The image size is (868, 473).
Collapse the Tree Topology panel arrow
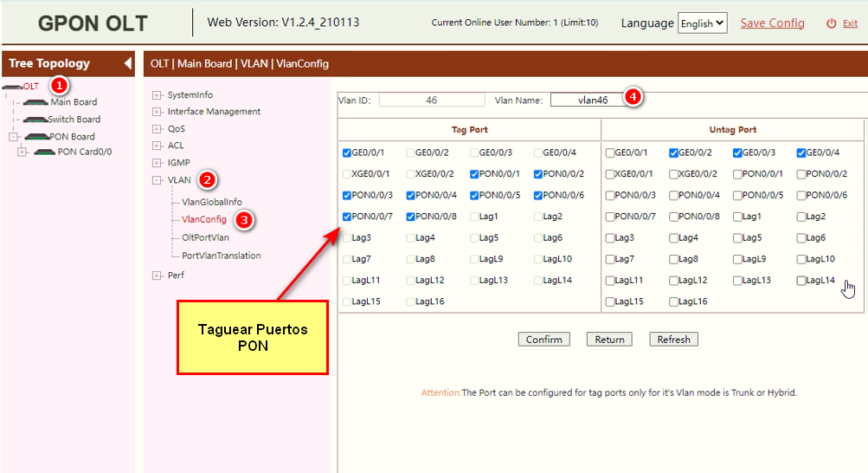click(128, 63)
